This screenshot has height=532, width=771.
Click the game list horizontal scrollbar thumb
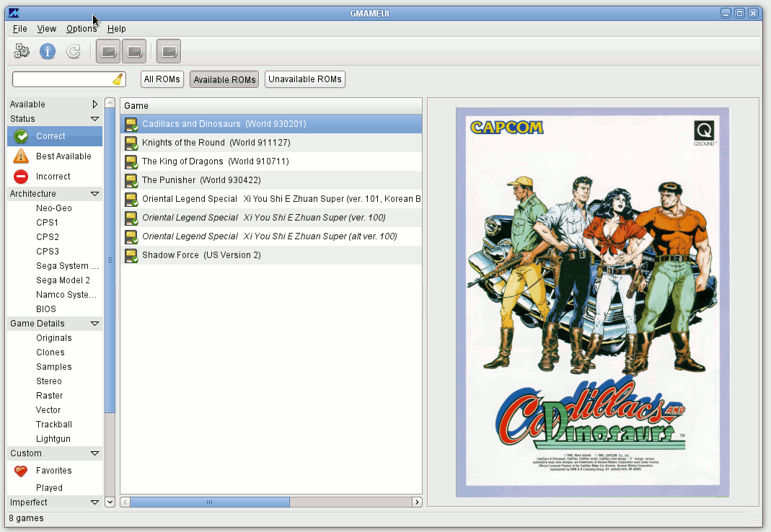210,502
